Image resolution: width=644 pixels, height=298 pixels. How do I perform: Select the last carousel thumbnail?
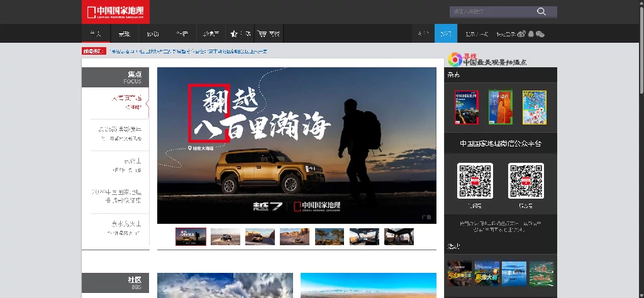[399, 237]
